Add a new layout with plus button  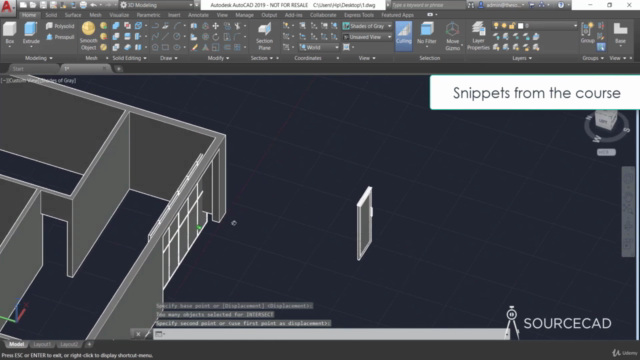click(x=89, y=344)
